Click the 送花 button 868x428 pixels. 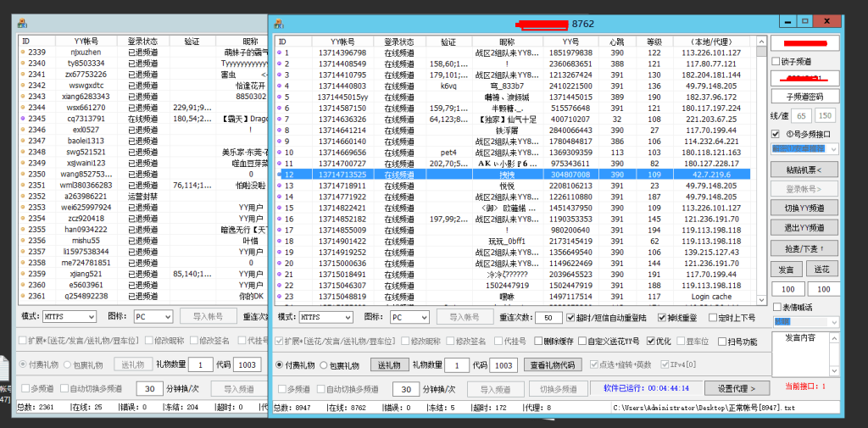822,270
